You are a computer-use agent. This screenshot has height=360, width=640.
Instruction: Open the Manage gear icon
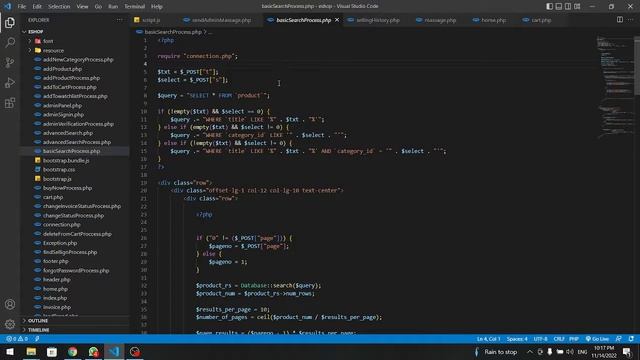click(x=10, y=324)
